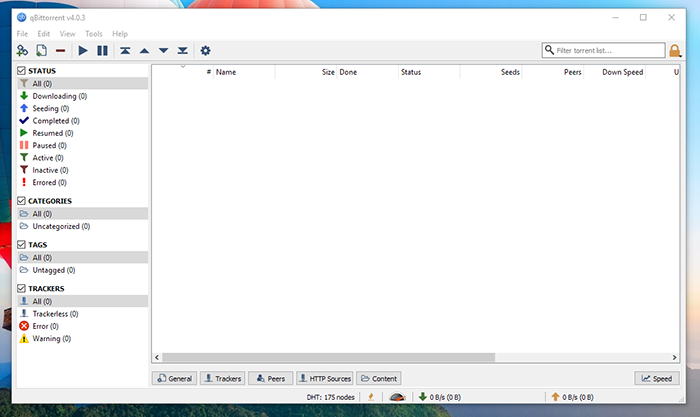Show the Speed graph tab
The image size is (700, 417).
657,378
